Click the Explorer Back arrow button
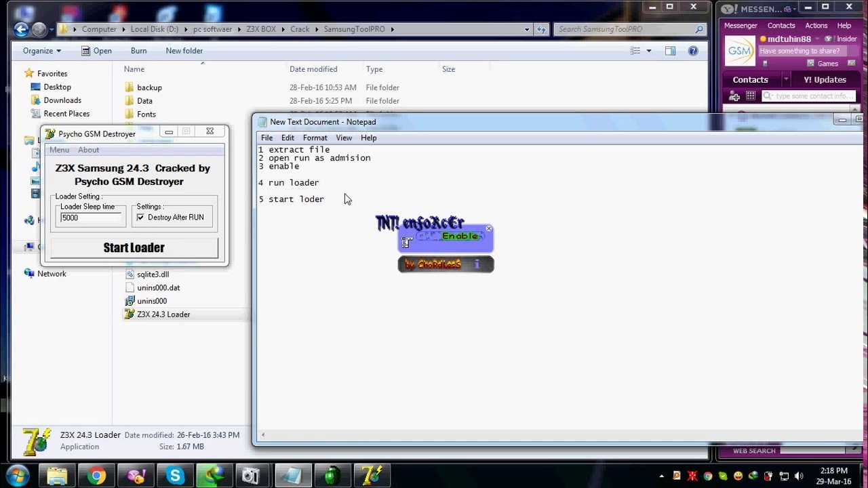 (21, 29)
